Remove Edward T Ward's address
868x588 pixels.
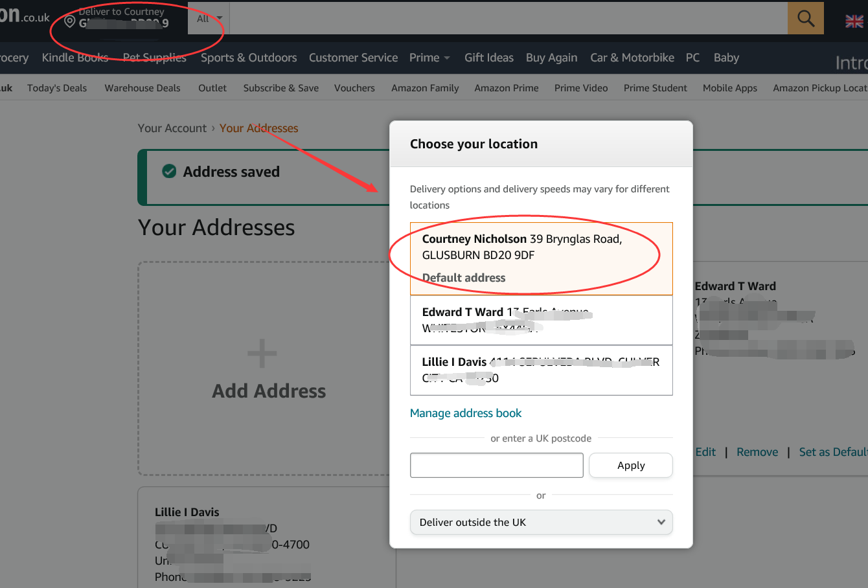757,452
